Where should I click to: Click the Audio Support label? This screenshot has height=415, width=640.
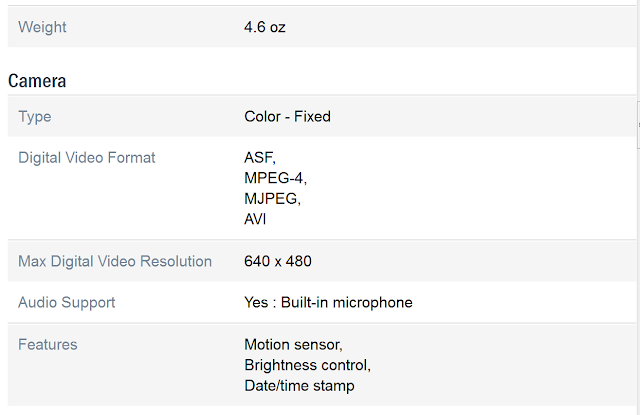point(67,302)
